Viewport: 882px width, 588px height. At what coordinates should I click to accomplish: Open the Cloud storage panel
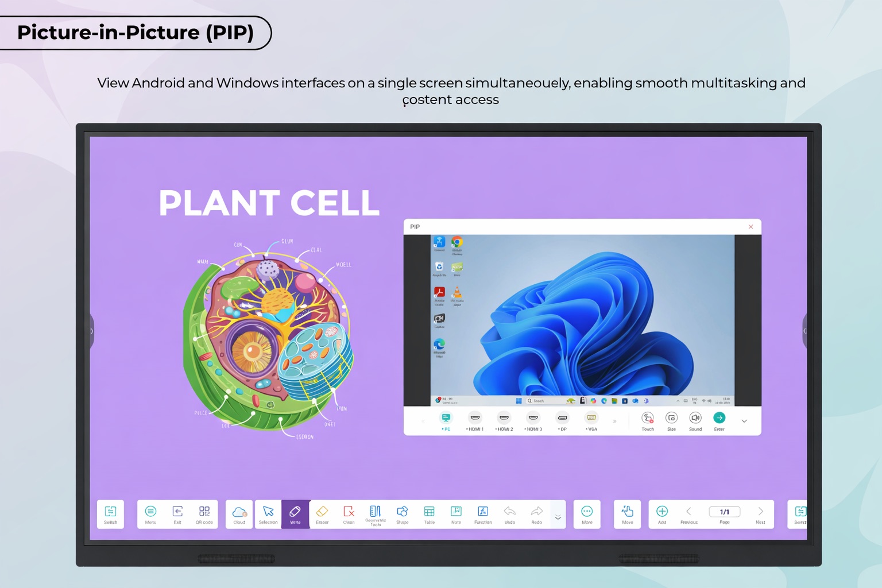[x=239, y=514]
